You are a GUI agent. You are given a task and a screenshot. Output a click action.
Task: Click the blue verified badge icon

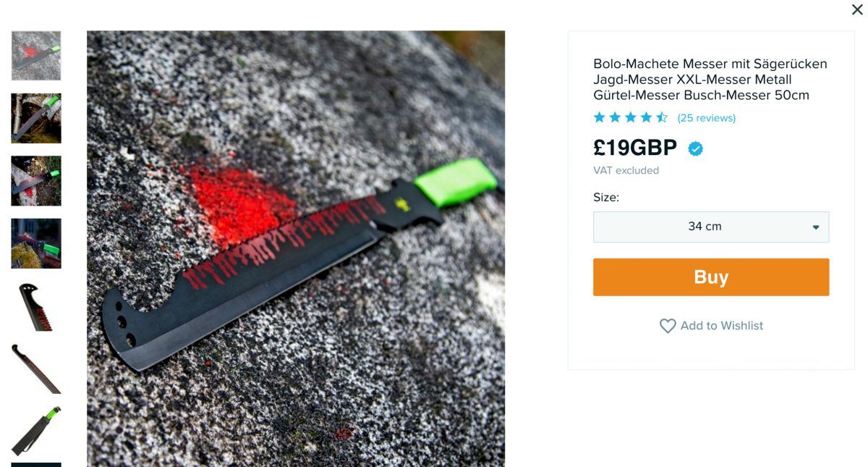coord(695,148)
